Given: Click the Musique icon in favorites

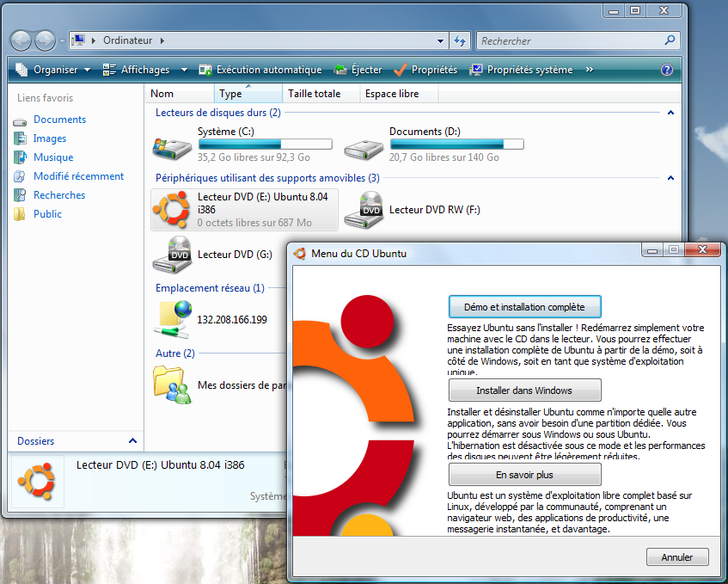Looking at the screenshot, I should coord(20,157).
